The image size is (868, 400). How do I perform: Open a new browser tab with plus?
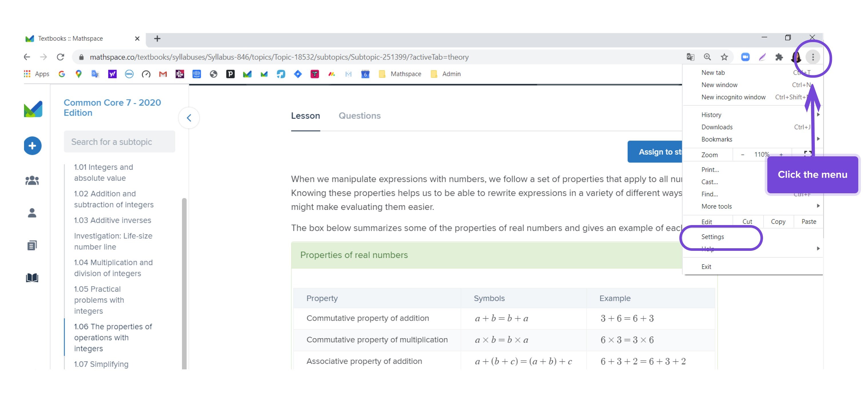(157, 38)
